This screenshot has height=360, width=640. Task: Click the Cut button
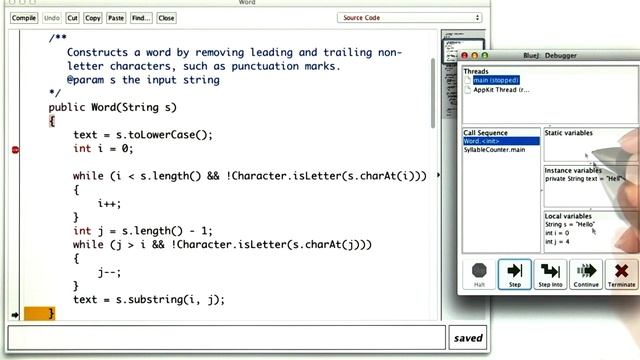[x=73, y=18]
